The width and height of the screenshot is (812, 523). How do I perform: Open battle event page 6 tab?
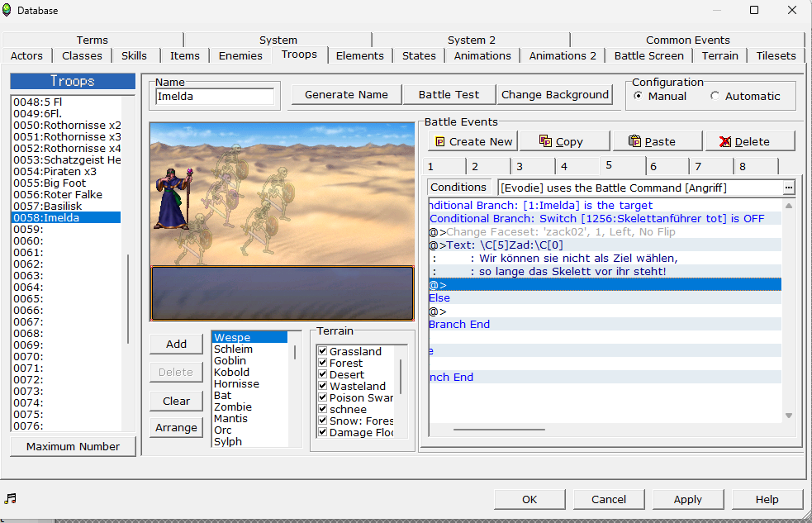(x=653, y=166)
